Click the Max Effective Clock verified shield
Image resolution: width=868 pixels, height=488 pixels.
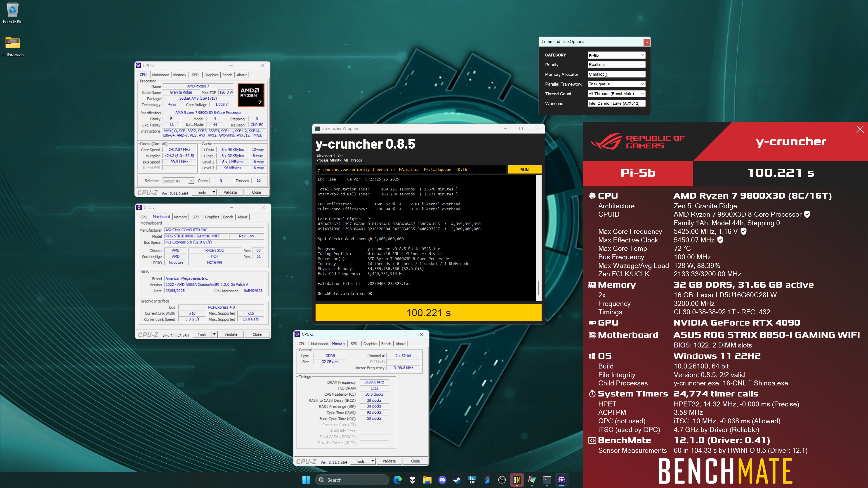click(x=720, y=240)
